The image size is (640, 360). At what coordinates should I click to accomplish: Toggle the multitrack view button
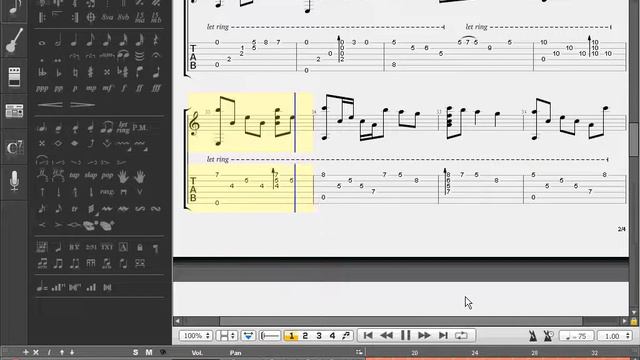click(x=248, y=336)
